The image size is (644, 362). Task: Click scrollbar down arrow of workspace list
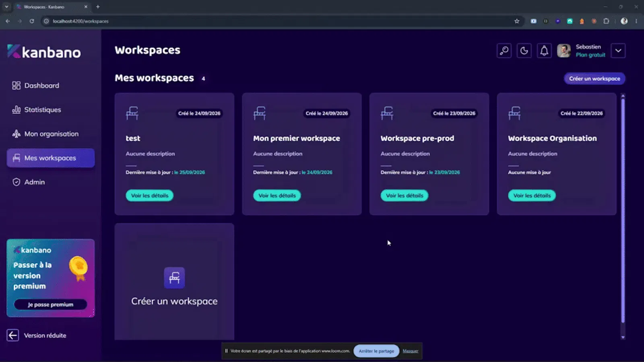tap(623, 337)
